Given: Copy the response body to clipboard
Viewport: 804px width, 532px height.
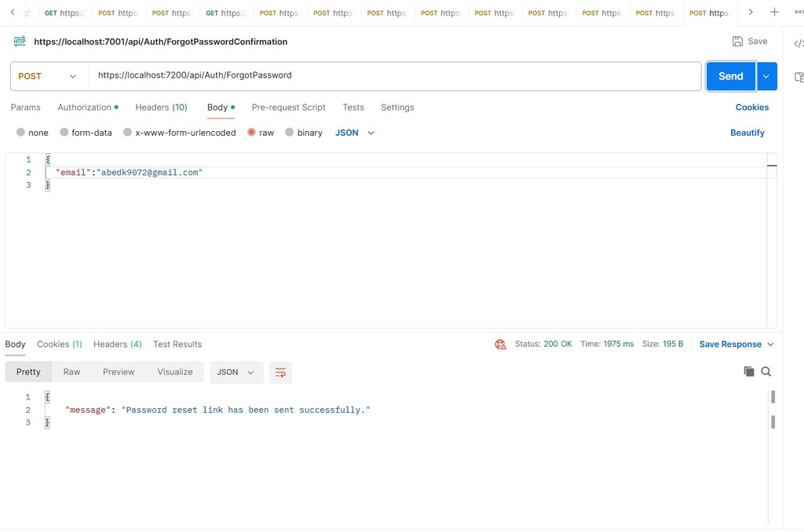Looking at the screenshot, I should click(x=748, y=372).
